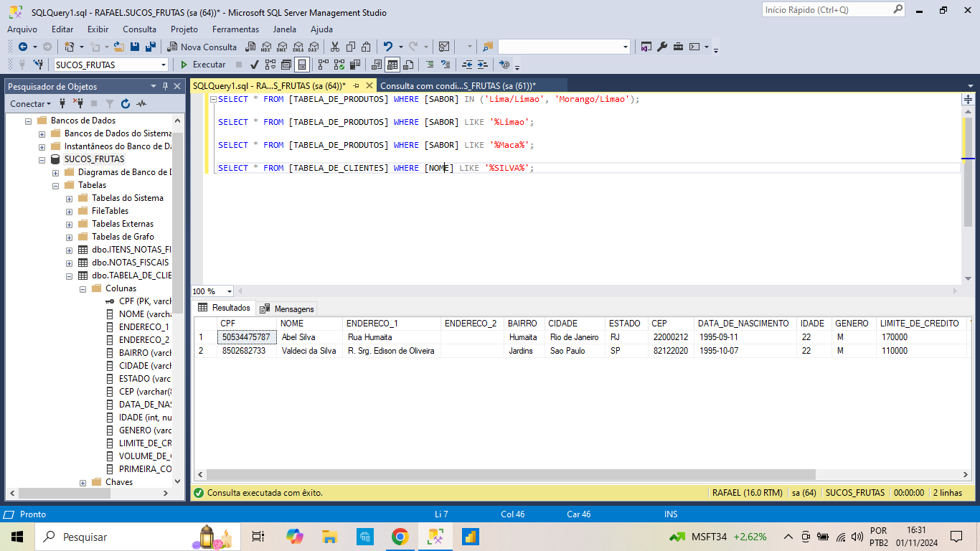Click the Open File folder icon
The width and height of the screenshot is (980, 551).
click(x=118, y=47)
